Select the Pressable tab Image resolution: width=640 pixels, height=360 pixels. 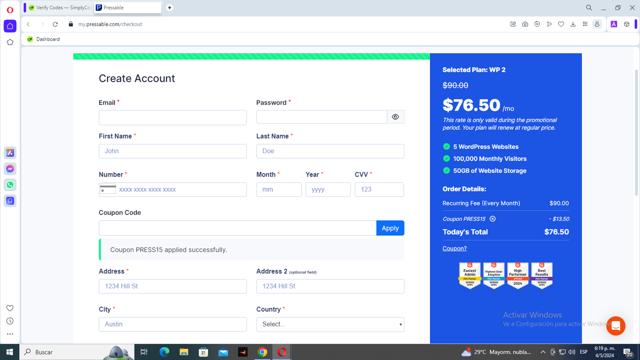[127, 8]
